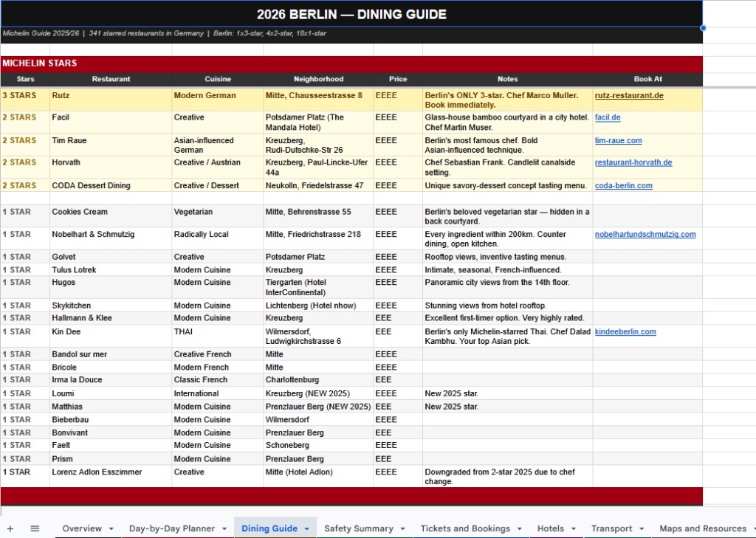Image resolution: width=756 pixels, height=538 pixels.
Task: Open the Day-by-Day Planner tab
Action: click(171, 528)
